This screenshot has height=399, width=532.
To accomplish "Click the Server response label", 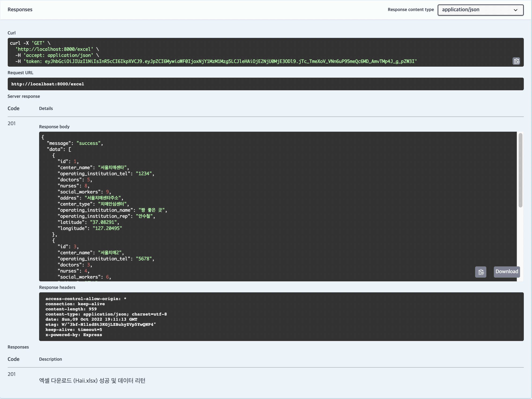I will [24, 96].
